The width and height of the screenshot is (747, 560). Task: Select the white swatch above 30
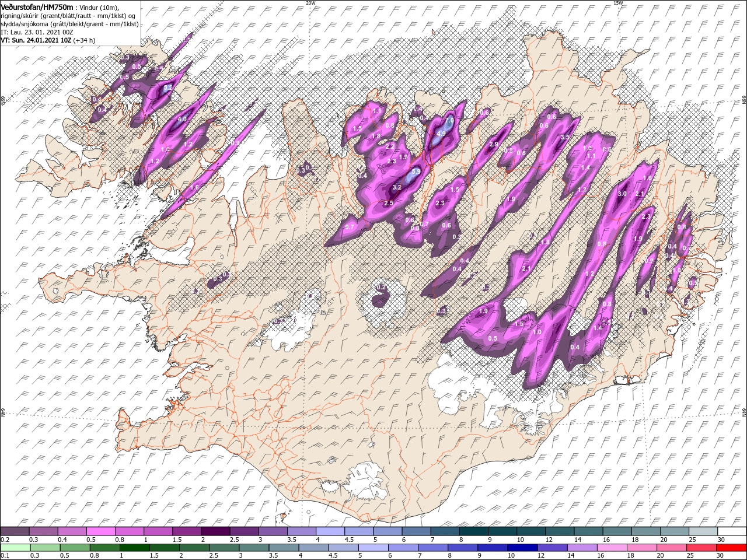(x=731, y=531)
